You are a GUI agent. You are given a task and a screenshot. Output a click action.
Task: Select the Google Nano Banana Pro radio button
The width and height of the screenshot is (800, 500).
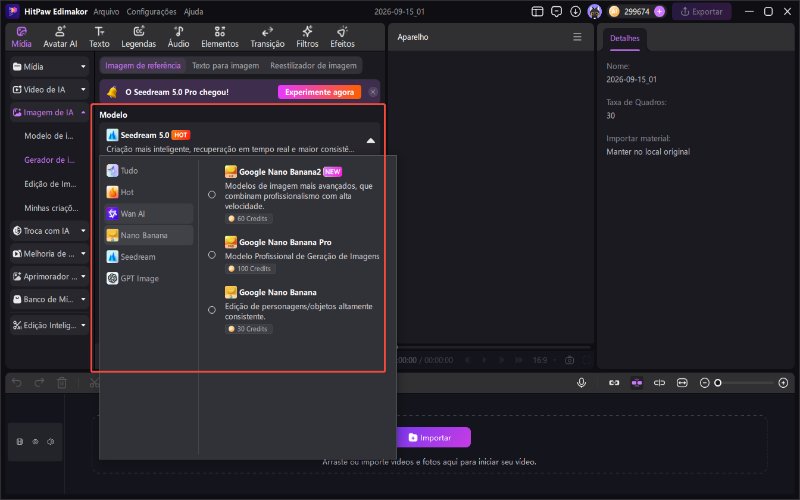(212, 255)
